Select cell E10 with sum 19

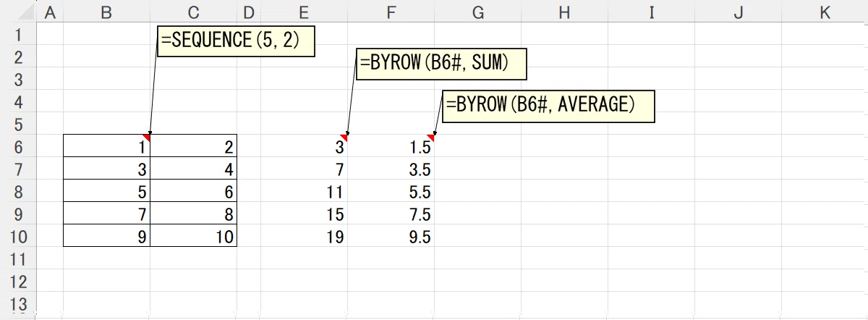[x=305, y=236]
